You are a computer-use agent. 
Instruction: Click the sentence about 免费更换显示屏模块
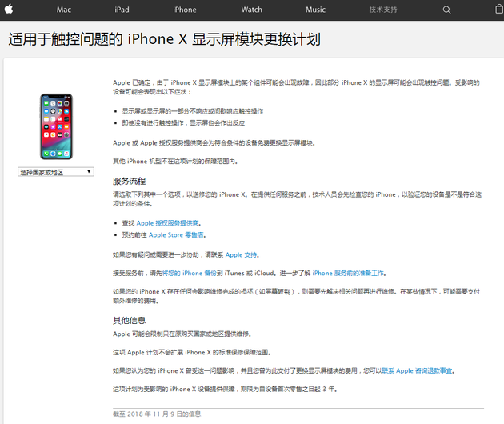click(214, 143)
